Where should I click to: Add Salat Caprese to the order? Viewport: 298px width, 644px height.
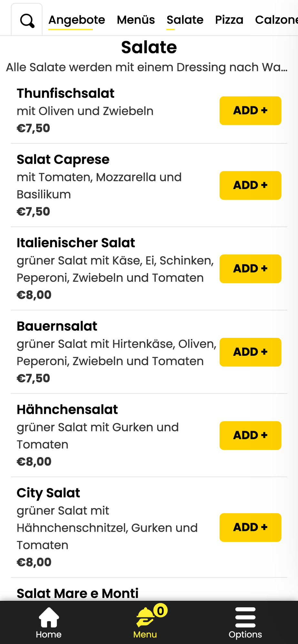click(x=250, y=185)
